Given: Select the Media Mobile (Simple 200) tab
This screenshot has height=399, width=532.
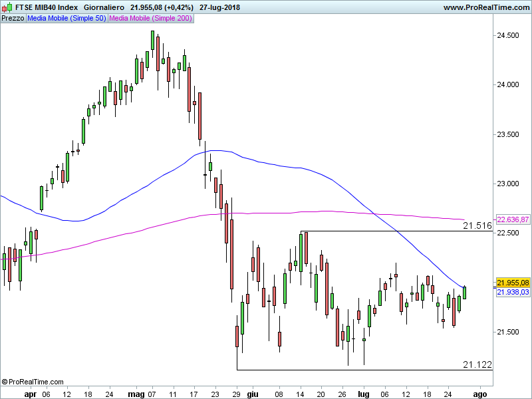Looking at the screenshot, I should coord(151,19).
